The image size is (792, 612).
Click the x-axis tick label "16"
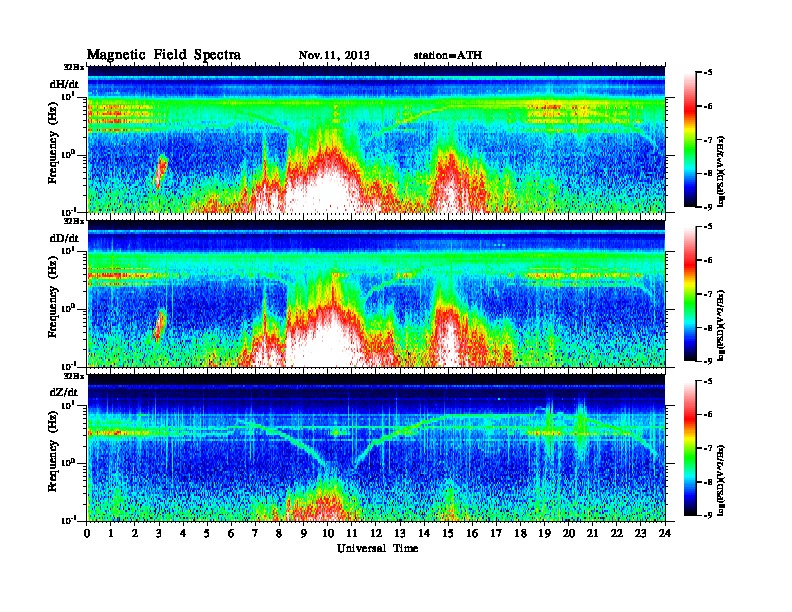point(472,533)
